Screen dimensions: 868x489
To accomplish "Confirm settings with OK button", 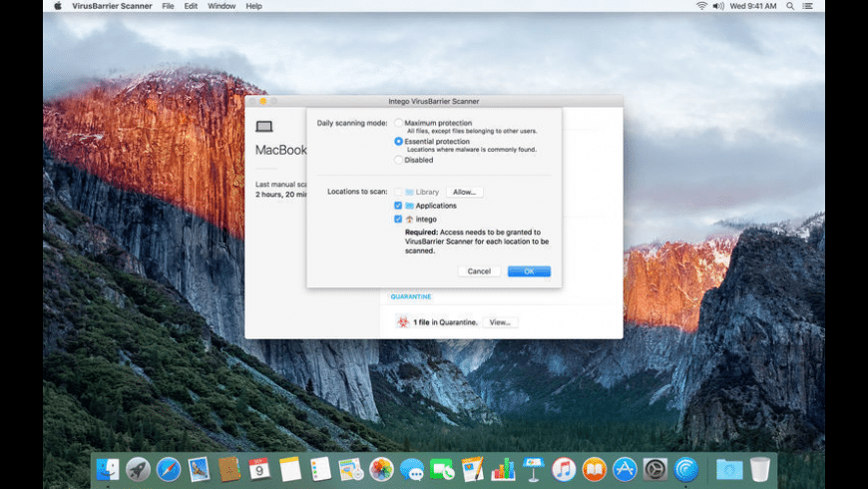I will coord(529,271).
